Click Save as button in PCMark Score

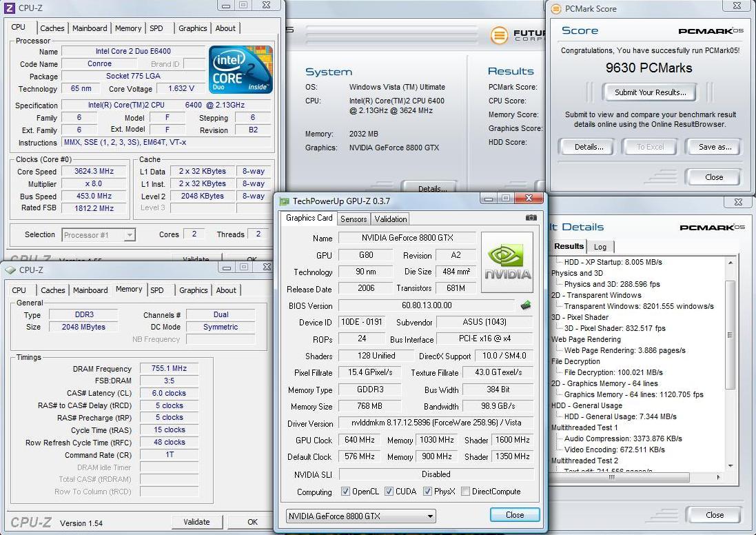[x=715, y=147]
